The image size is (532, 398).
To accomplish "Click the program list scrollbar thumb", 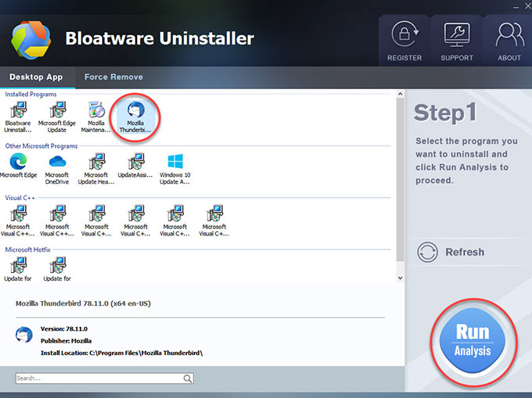I will [x=400, y=180].
